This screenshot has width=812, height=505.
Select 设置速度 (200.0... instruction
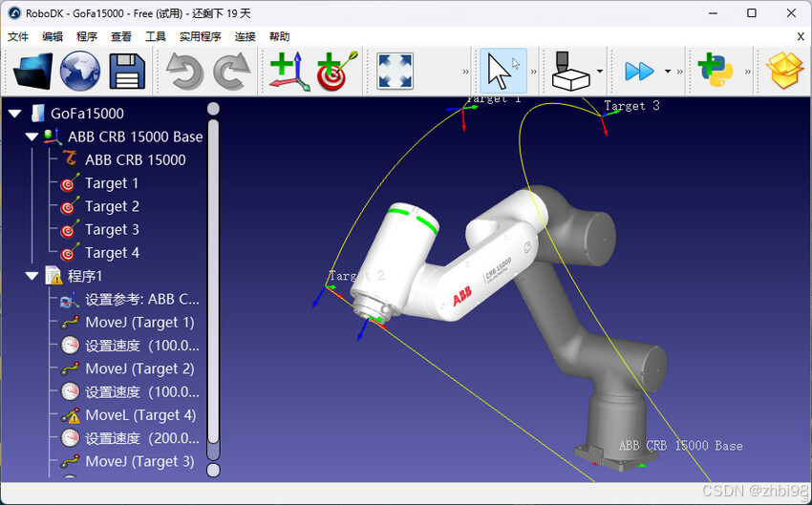(x=142, y=438)
